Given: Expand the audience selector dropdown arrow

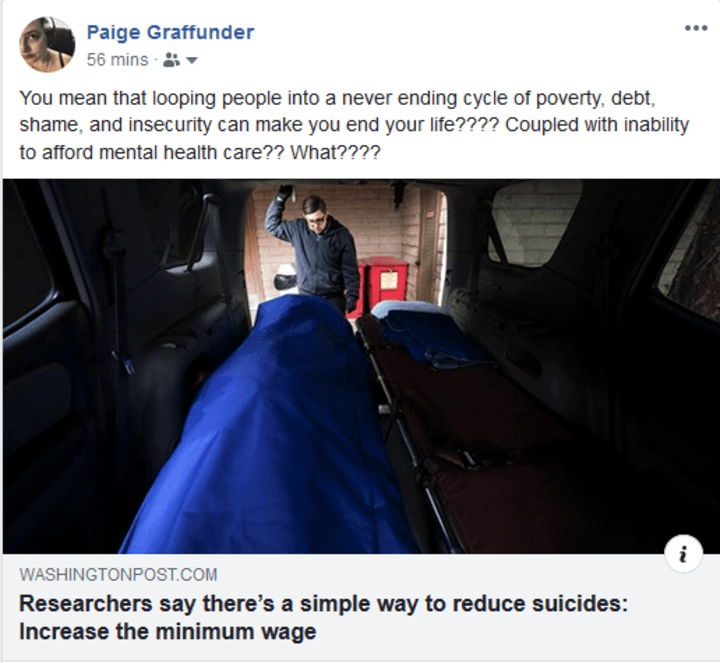Looking at the screenshot, I should click(x=192, y=60).
